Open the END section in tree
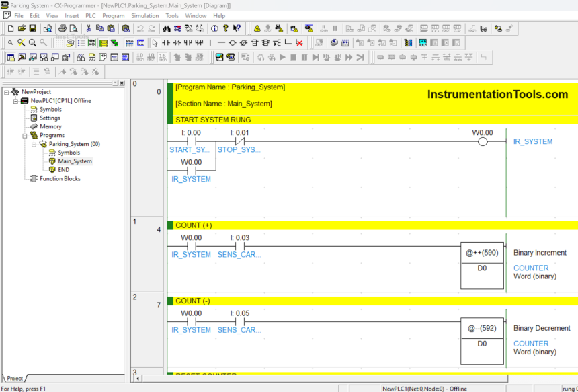 (x=63, y=170)
